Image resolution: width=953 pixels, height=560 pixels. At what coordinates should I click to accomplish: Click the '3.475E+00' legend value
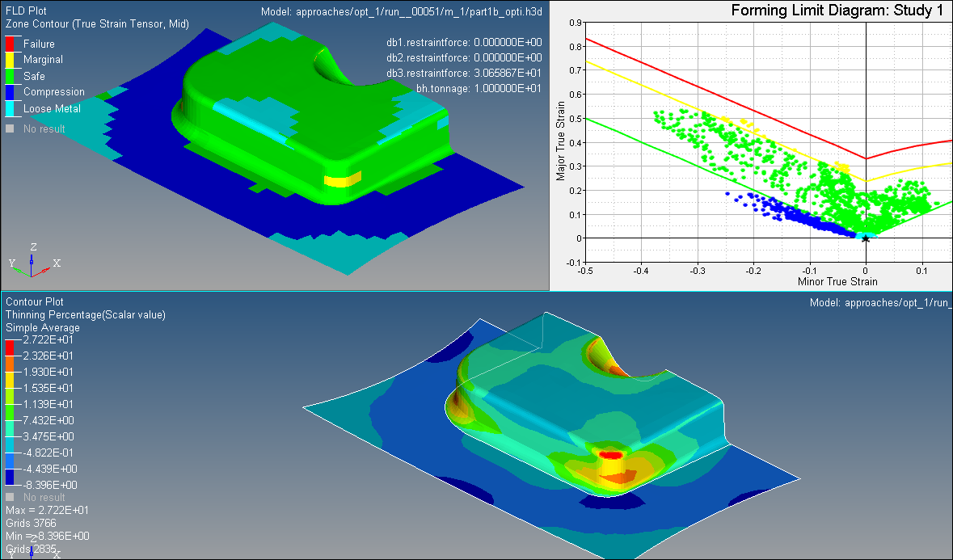point(48,436)
